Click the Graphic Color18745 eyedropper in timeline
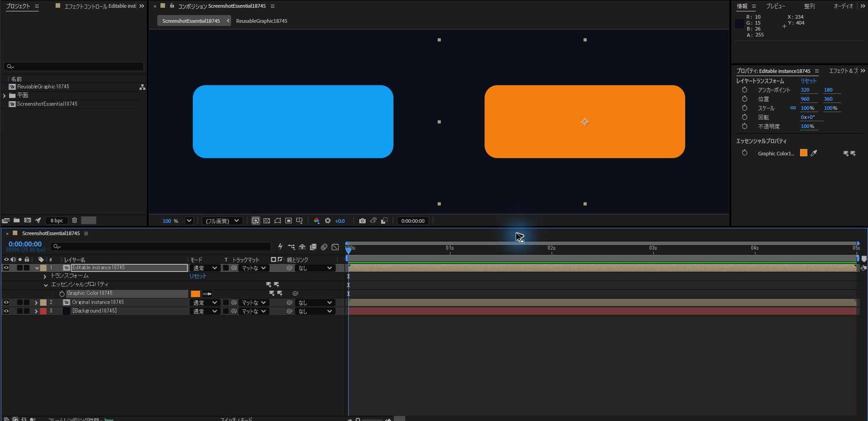The width and height of the screenshot is (868, 421). click(207, 294)
